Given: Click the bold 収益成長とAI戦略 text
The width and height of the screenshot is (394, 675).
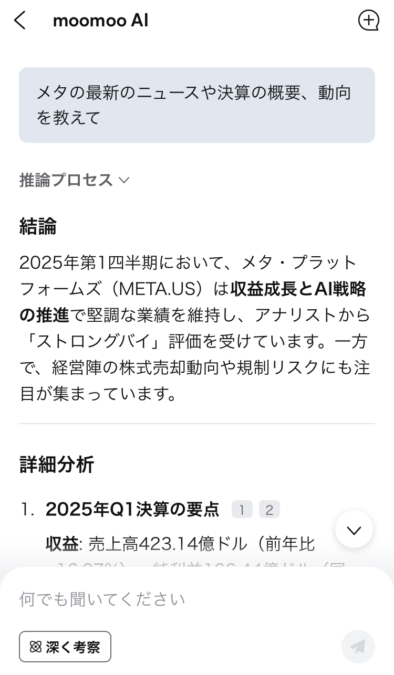Looking at the screenshot, I should 298,289.
